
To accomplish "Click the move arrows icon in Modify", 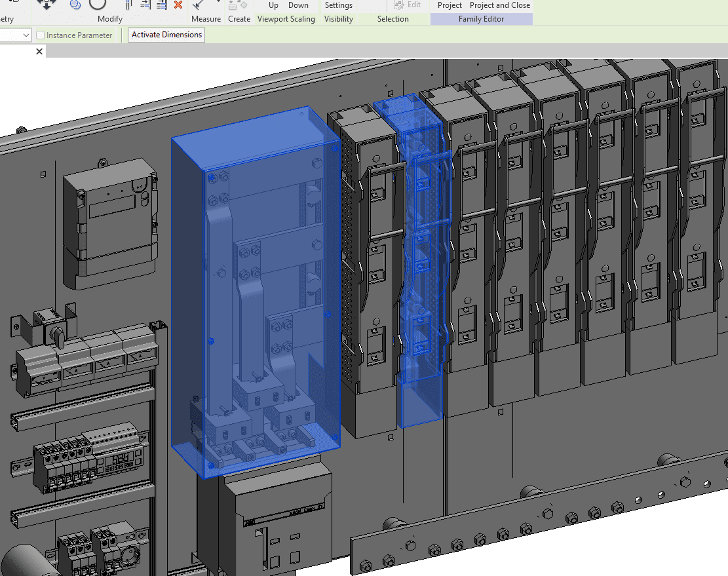I will coord(46,4).
